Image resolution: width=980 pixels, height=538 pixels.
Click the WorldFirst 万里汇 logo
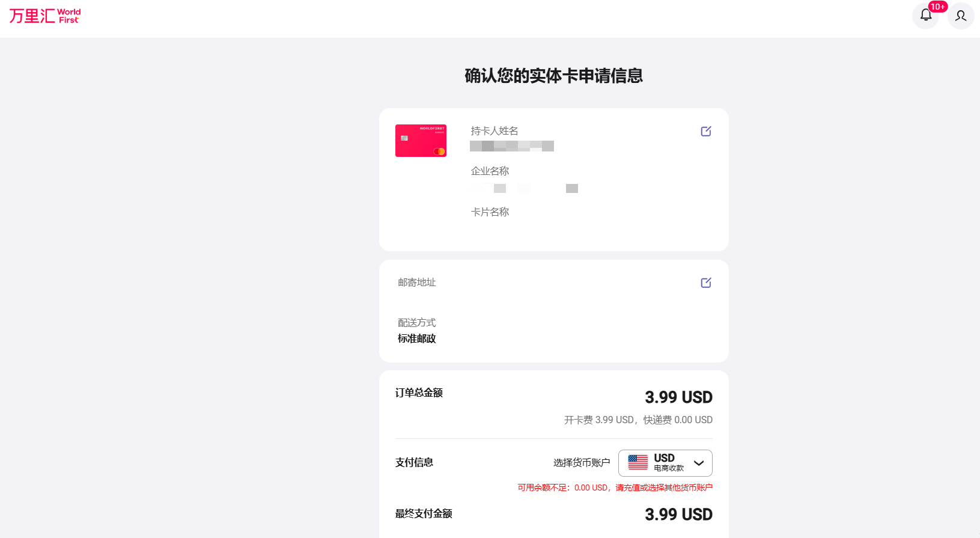click(45, 16)
